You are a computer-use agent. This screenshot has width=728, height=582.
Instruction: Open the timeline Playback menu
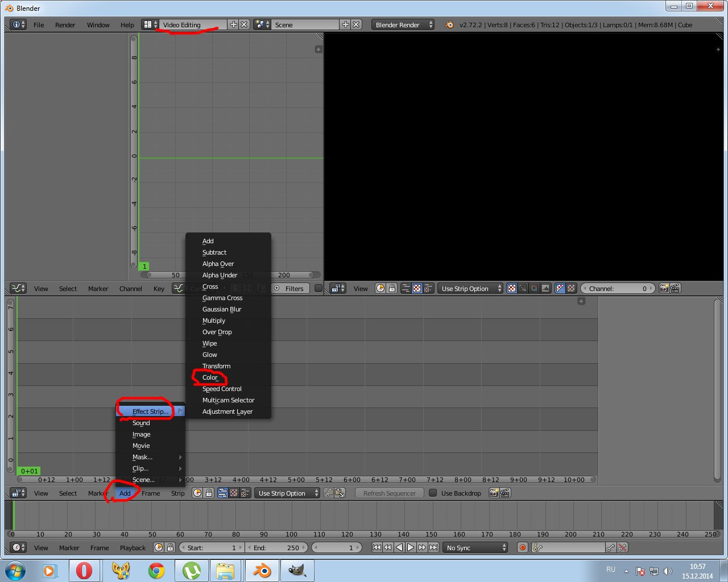point(133,548)
